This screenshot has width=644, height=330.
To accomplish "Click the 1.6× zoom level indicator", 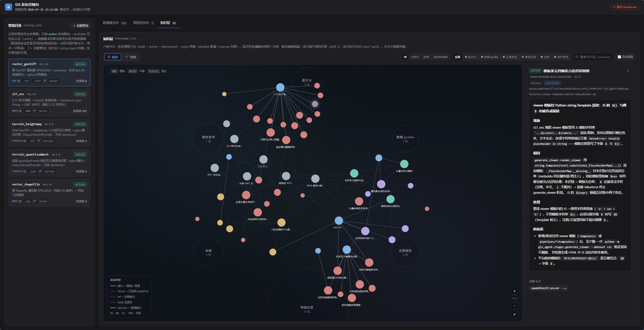I will (514, 298).
